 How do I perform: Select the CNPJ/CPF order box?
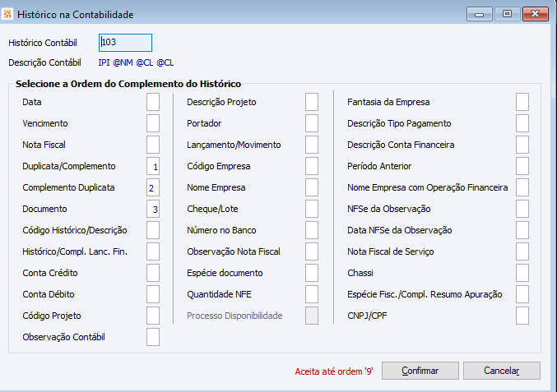tap(522, 316)
